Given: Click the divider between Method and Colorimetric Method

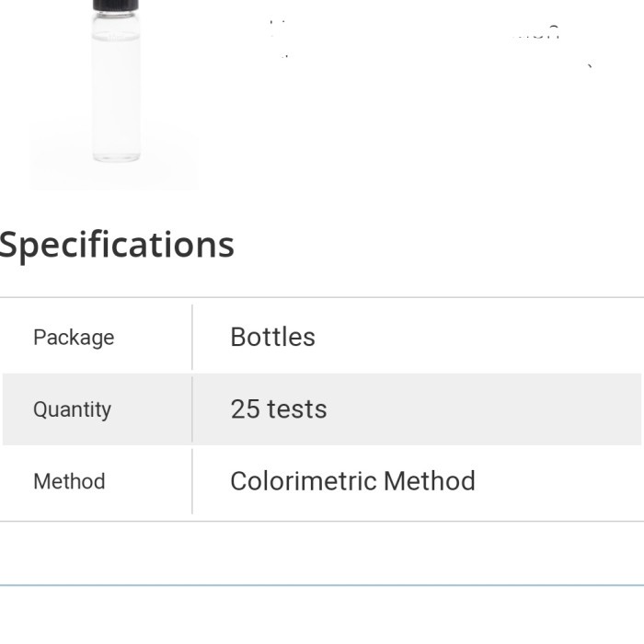Looking at the screenshot, I should coord(192,481).
